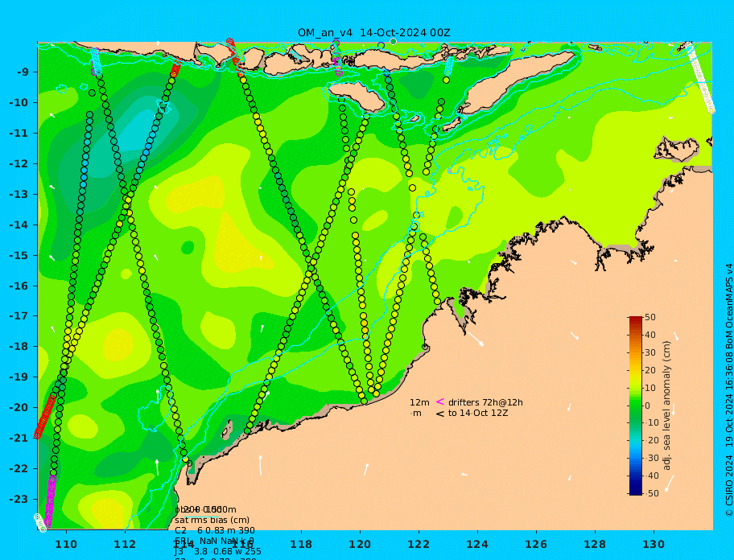Click the '12m' legend label
Image resolution: width=734 pixels, height=560 pixels.
tap(419, 403)
